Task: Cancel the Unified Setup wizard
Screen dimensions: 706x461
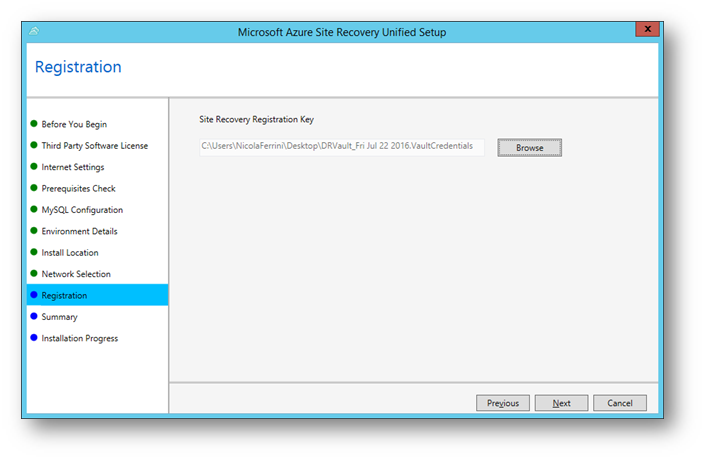Action: pyautogui.click(x=619, y=403)
